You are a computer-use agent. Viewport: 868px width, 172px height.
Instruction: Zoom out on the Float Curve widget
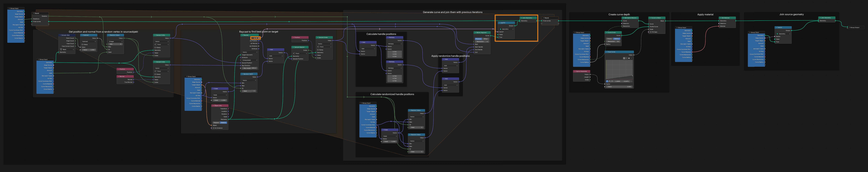pos(626,58)
